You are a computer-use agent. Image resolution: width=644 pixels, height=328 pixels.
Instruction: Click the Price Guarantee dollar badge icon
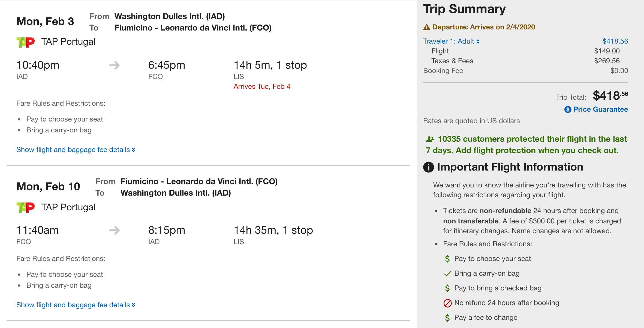pyautogui.click(x=568, y=110)
